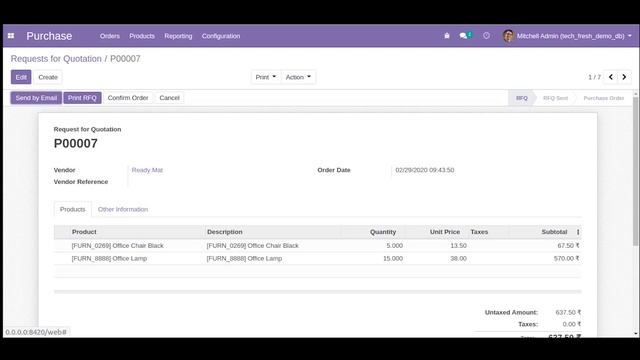Open the debug bug icon
Screen dimensions: 640x360
[x=447, y=36]
